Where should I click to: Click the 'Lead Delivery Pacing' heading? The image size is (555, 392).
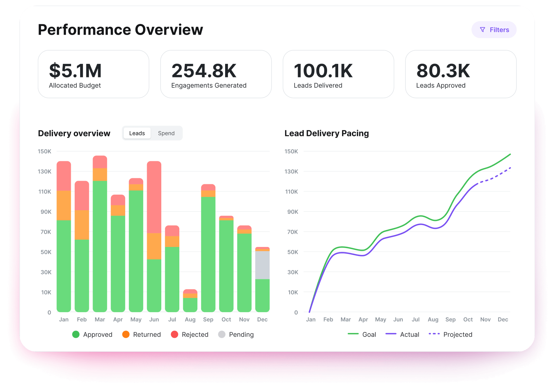[x=327, y=134]
